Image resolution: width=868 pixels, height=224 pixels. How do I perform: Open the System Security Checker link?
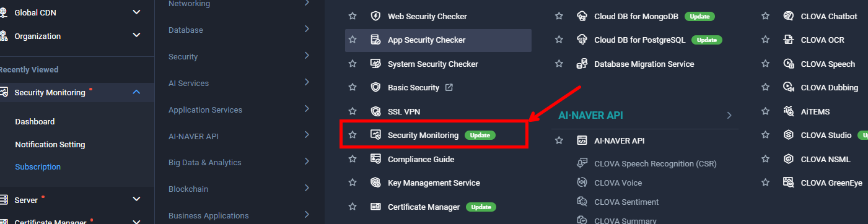433,64
